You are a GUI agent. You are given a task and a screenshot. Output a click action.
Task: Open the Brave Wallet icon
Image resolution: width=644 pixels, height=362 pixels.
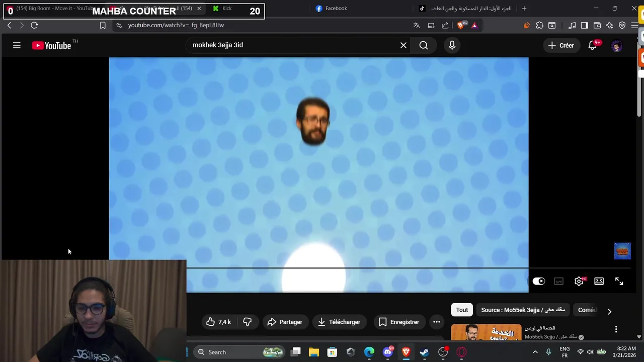(x=597, y=25)
